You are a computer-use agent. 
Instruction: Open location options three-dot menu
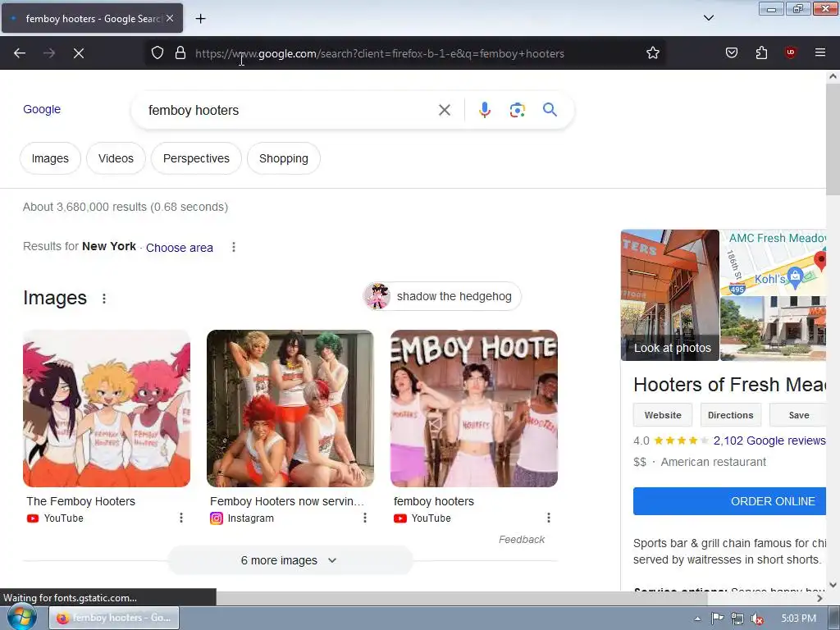pyautogui.click(x=234, y=247)
